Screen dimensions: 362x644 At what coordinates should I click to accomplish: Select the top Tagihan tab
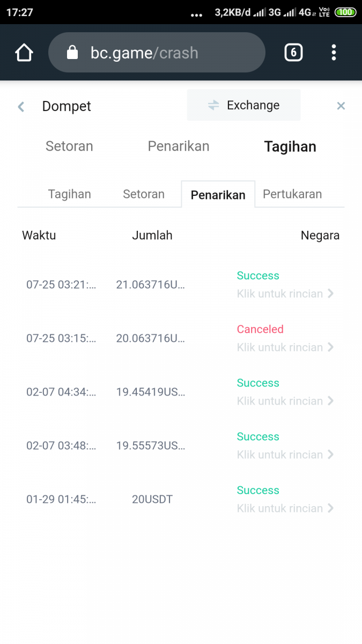tap(290, 147)
